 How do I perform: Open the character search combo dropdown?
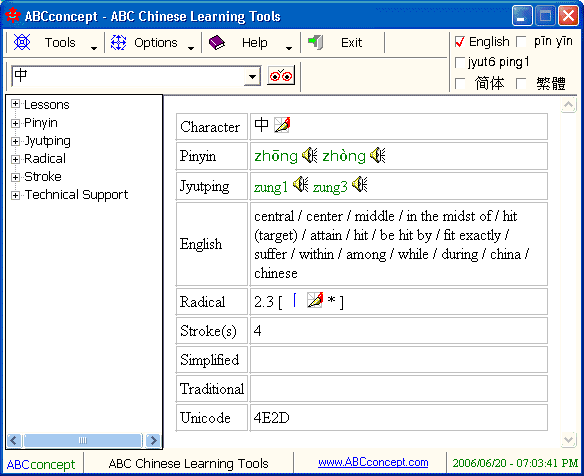pyautogui.click(x=253, y=77)
